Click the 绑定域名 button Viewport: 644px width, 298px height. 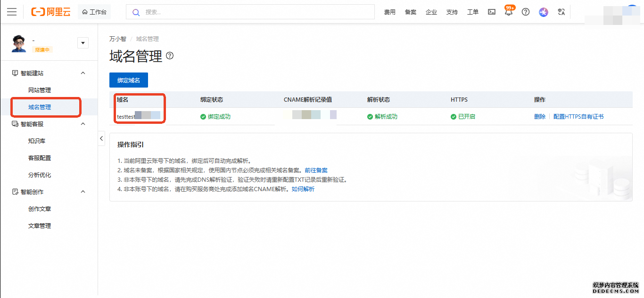coord(129,80)
